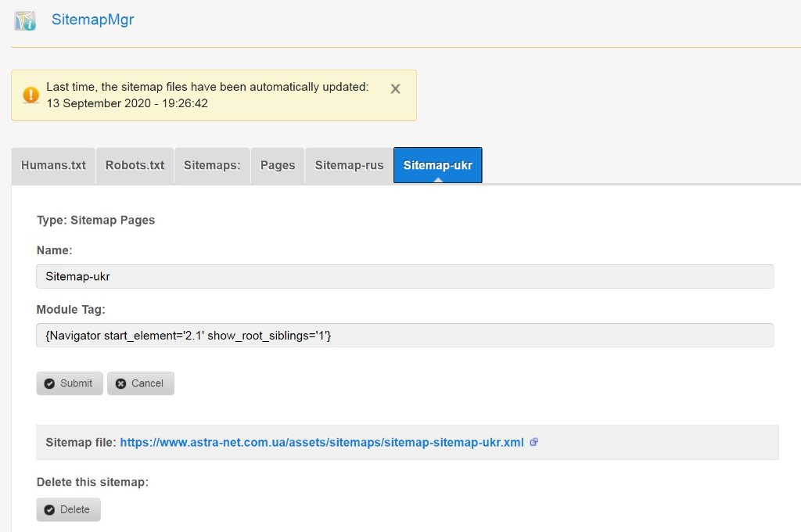Switch to the Humans.txt tab

click(x=53, y=165)
